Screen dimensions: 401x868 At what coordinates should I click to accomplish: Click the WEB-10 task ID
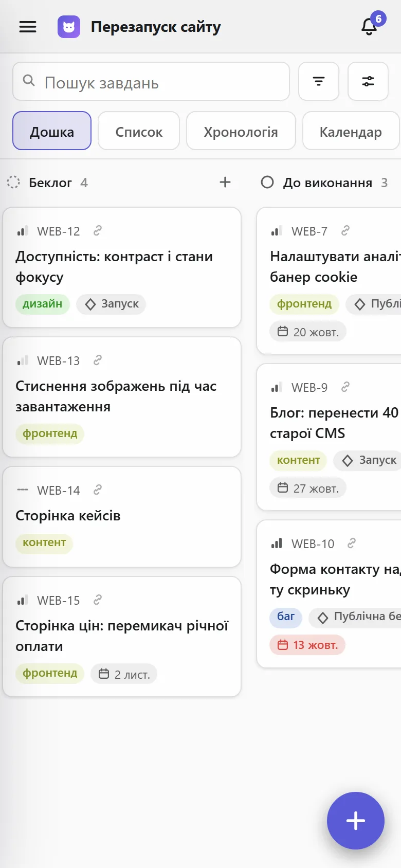pos(313,544)
